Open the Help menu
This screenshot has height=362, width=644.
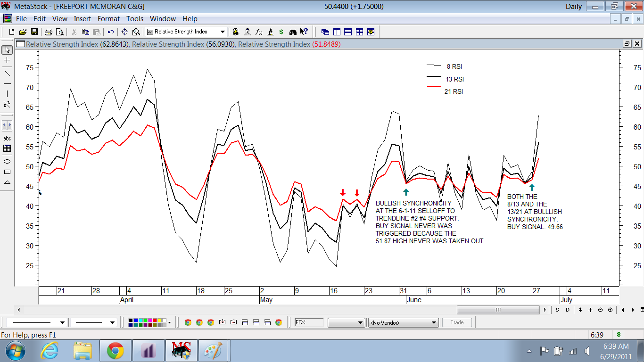coord(190,19)
